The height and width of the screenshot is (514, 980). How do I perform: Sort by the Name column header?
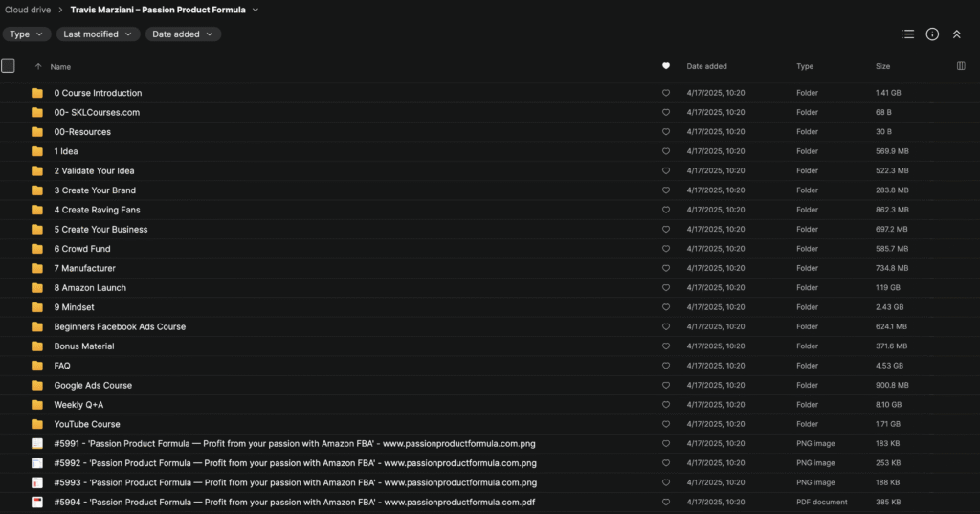60,67
